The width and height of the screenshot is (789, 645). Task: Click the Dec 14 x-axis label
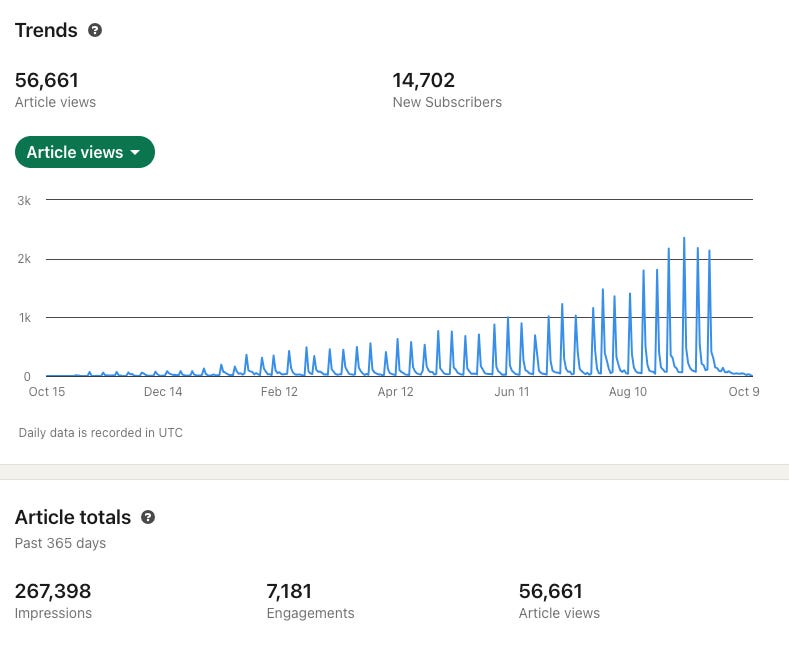click(163, 392)
